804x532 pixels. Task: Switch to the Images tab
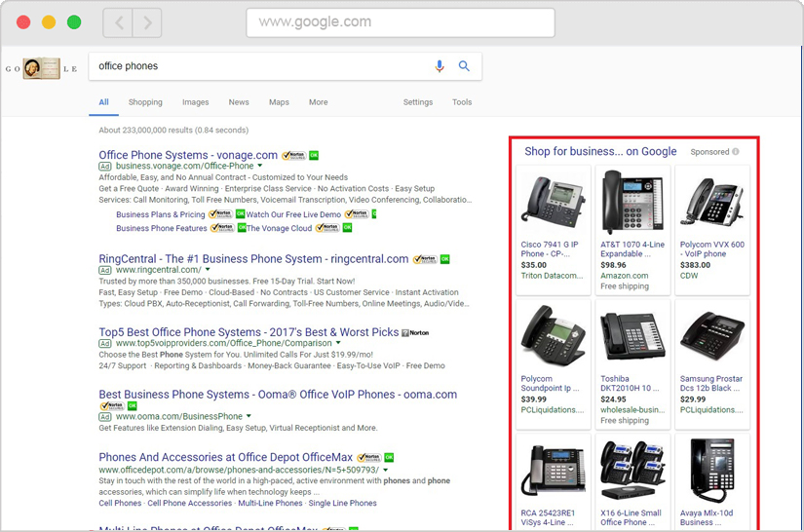(x=195, y=102)
